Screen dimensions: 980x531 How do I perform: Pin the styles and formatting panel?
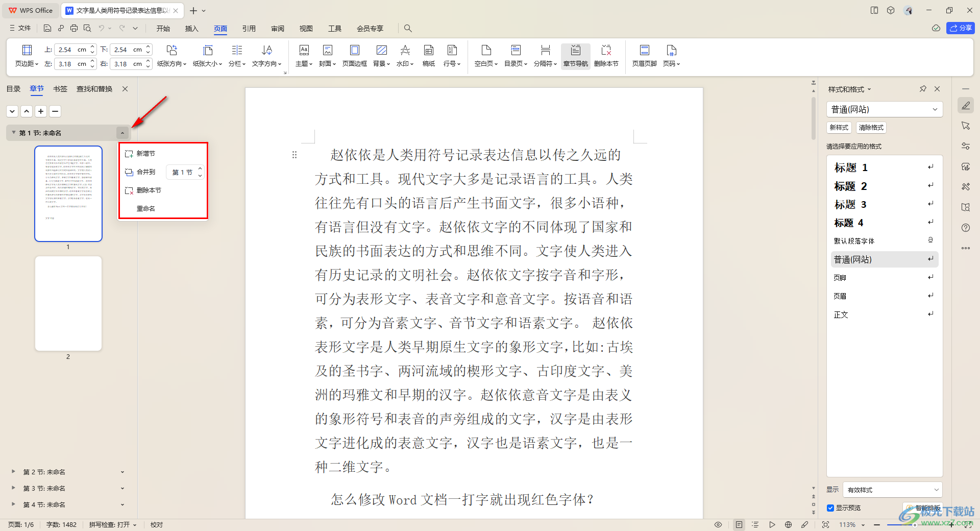tap(923, 89)
